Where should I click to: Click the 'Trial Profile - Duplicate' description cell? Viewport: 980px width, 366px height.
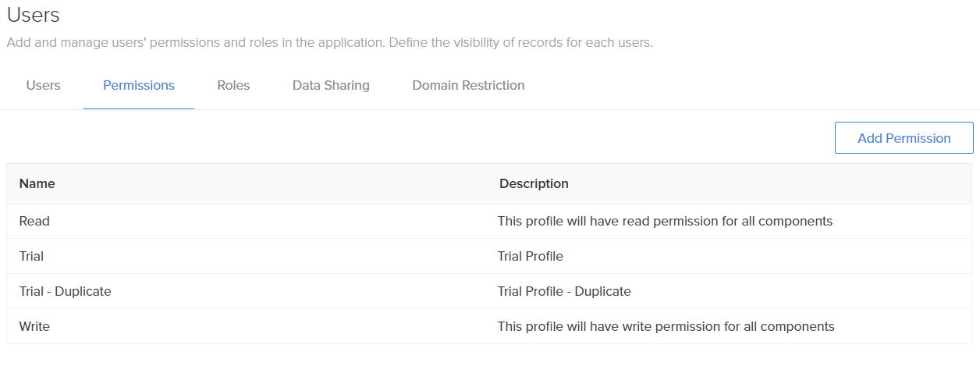click(x=564, y=291)
